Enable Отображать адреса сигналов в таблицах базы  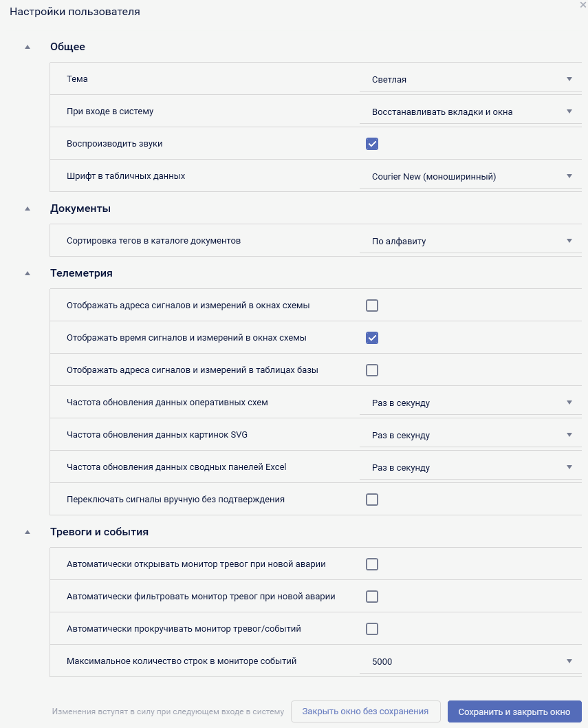point(372,370)
